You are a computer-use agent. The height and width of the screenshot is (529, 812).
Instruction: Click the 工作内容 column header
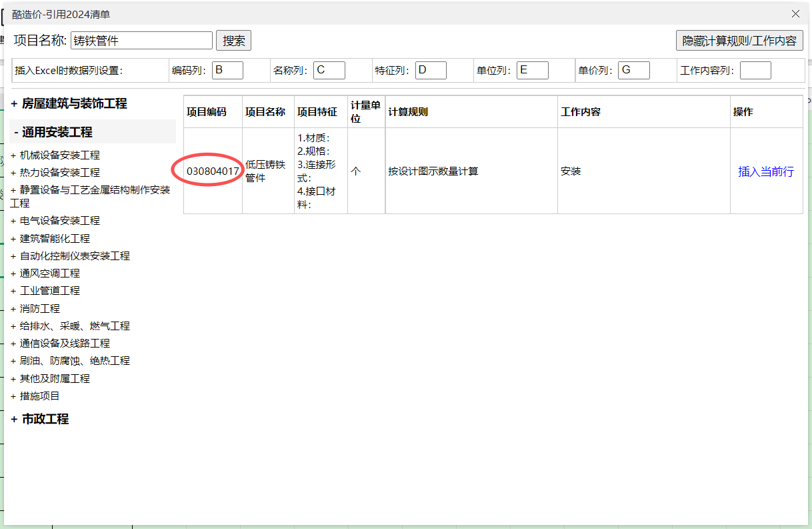[644, 111]
